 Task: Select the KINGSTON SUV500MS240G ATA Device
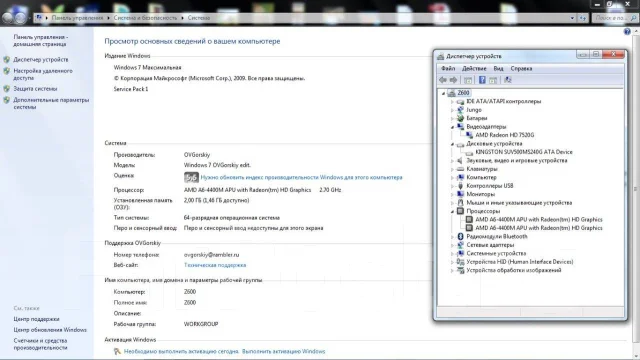click(524, 152)
